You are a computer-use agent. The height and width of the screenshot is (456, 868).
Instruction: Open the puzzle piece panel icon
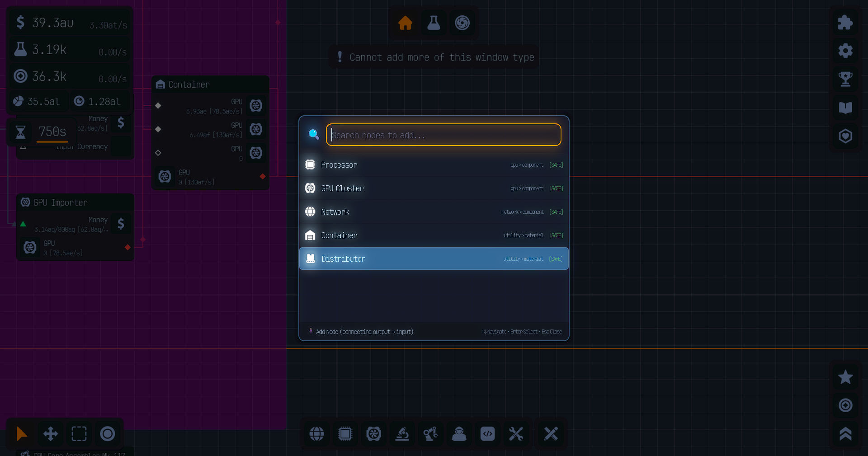[845, 23]
